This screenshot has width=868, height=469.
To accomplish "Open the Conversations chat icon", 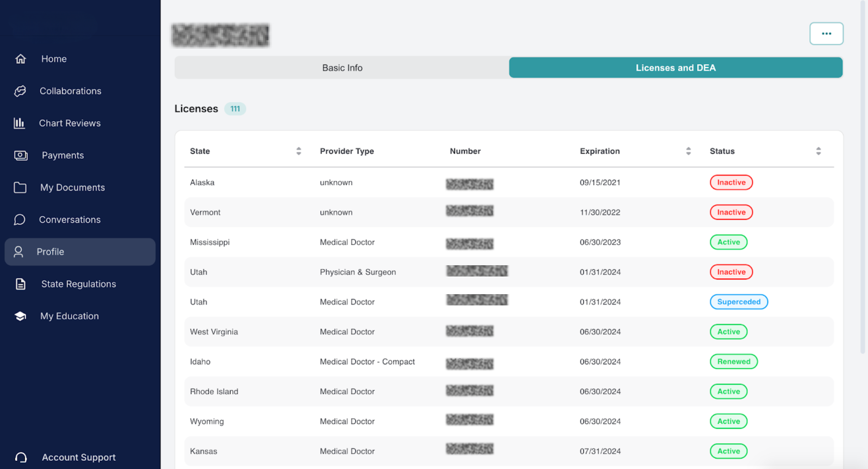I will [20, 220].
